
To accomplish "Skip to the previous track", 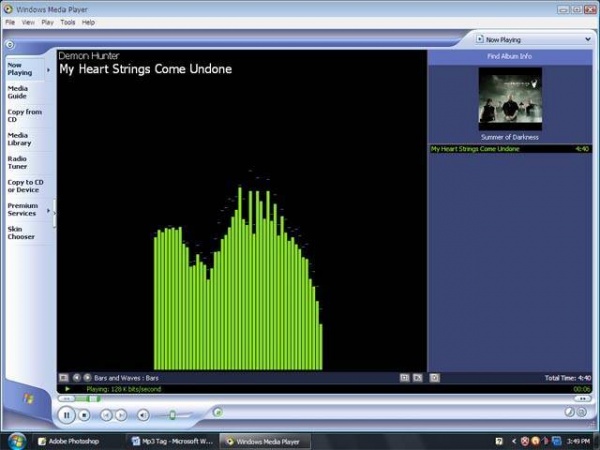I will tap(106, 415).
